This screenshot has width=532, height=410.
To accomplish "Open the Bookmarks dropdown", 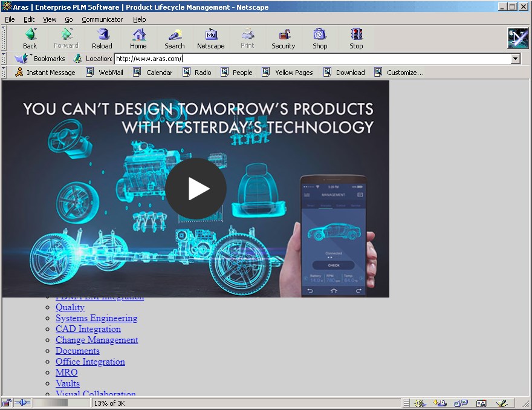I will (40, 59).
